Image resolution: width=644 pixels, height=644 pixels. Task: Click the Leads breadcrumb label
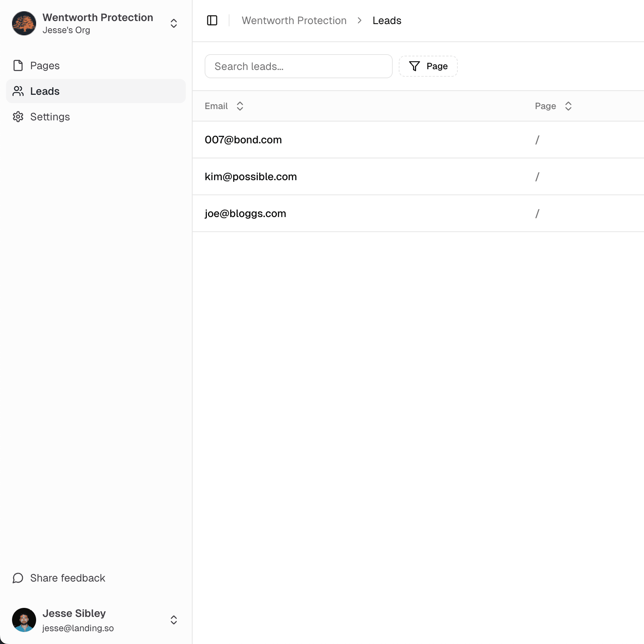(x=387, y=20)
